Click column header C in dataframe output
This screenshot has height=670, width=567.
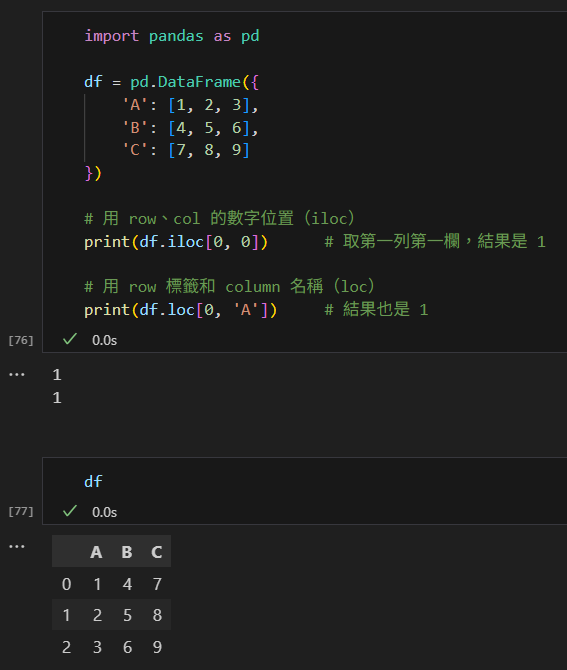click(157, 552)
